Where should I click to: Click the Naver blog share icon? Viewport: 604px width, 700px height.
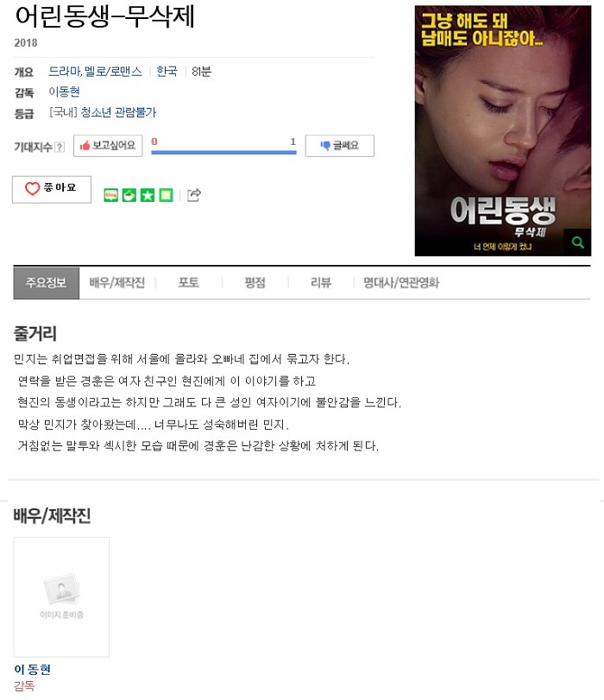coord(110,195)
